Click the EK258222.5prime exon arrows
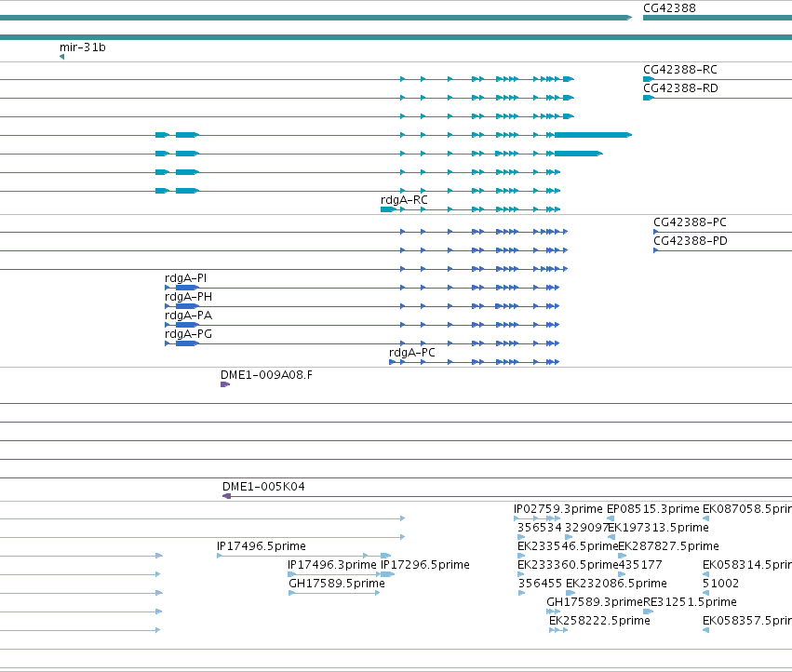Screen dimensions: 792x672 [558, 630]
